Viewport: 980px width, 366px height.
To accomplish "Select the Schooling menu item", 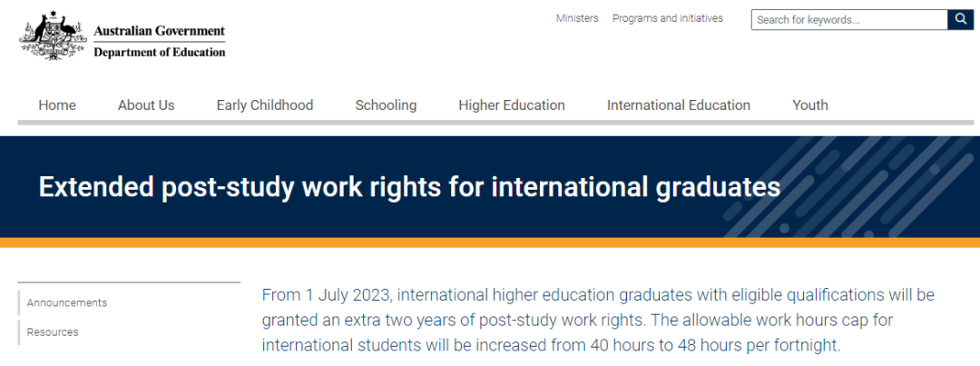I will 386,105.
